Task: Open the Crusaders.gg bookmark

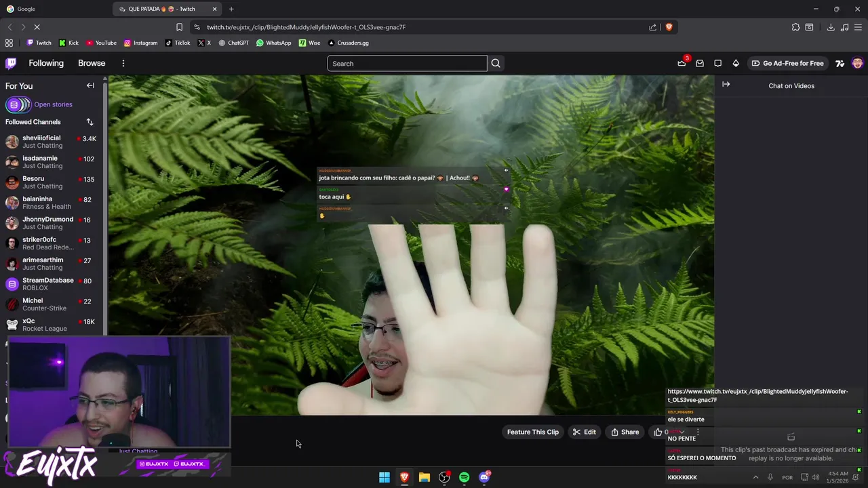Action: [348, 43]
